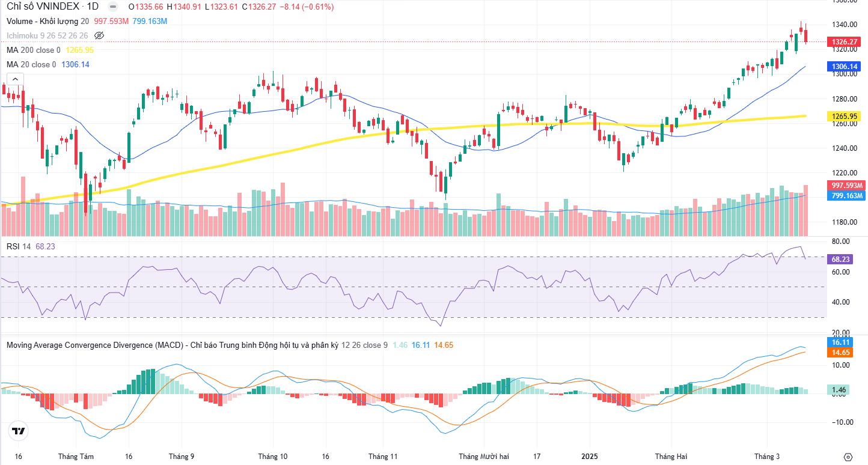Click the 68.23 value in RSI legend
This screenshot has width=868, height=465.
(x=45, y=246)
